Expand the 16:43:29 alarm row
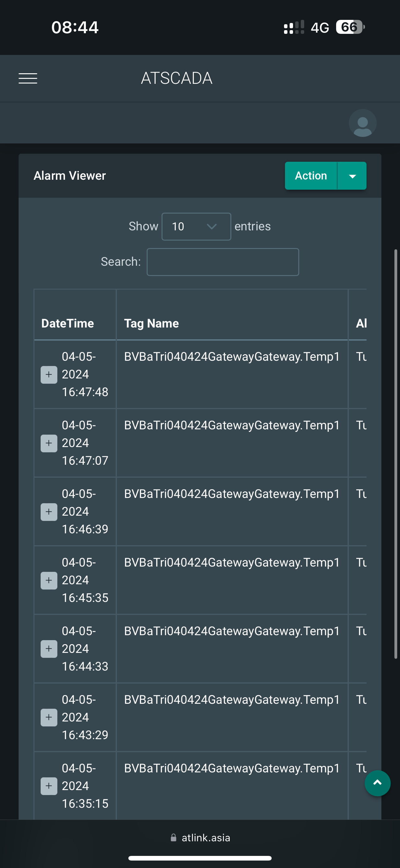400x868 pixels. (49, 717)
